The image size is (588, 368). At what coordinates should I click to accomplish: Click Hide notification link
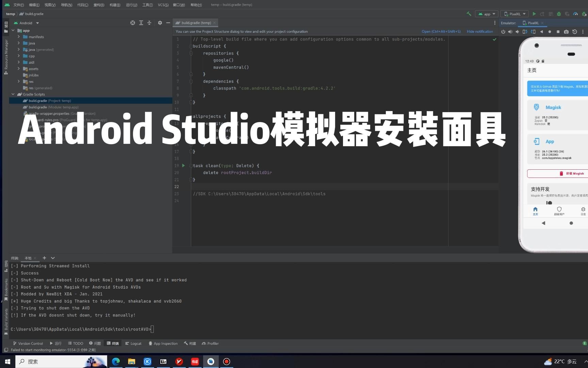(x=480, y=31)
